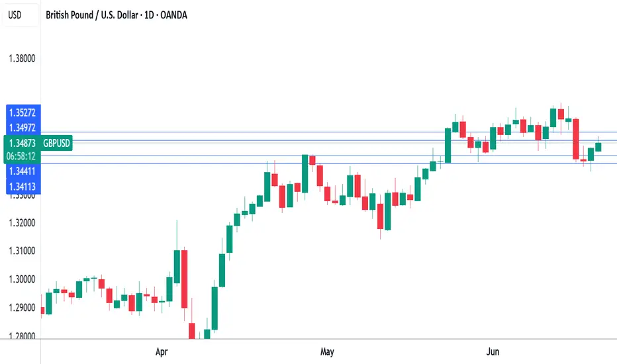
Task: Click the Jun label on time axis
Action: click(x=493, y=351)
